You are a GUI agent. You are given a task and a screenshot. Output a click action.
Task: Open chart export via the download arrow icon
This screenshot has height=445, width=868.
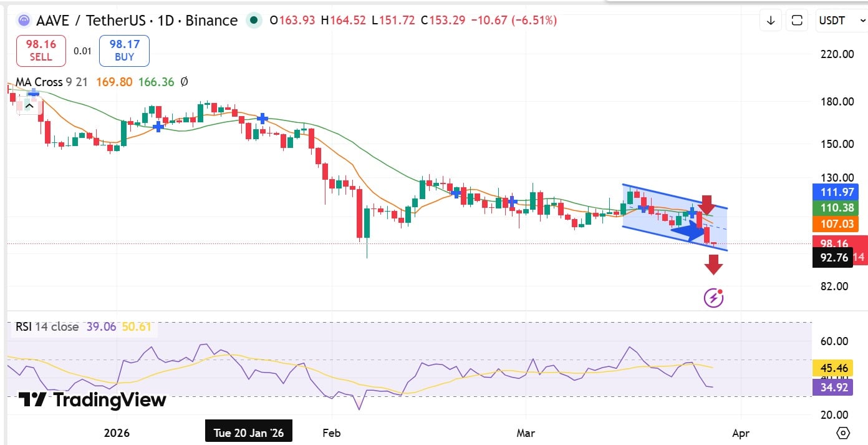(x=770, y=20)
